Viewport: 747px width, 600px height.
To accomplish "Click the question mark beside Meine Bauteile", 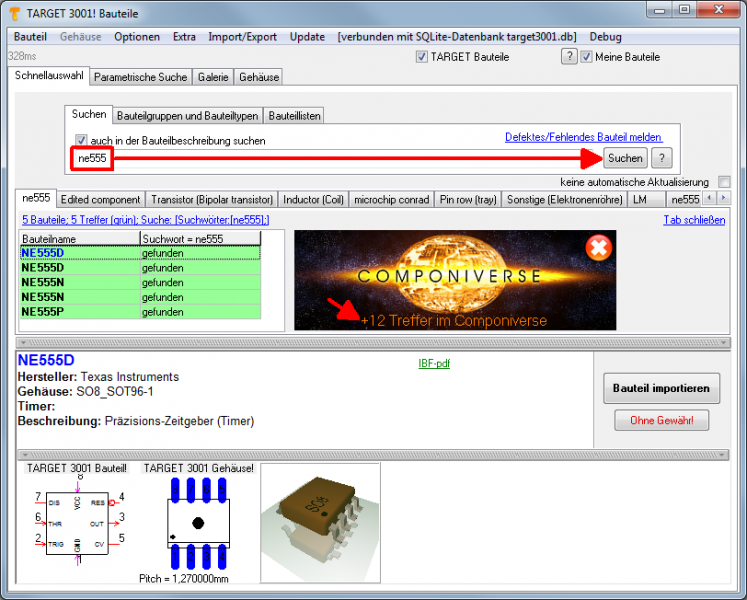I will point(569,57).
